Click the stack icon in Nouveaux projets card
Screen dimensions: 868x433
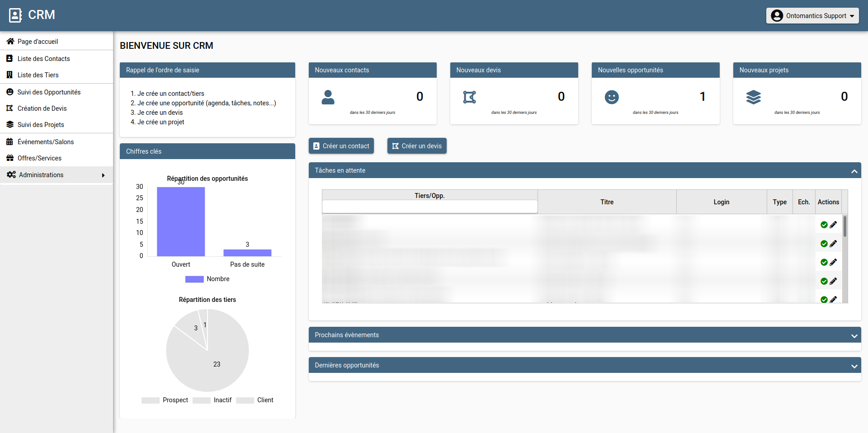point(753,97)
